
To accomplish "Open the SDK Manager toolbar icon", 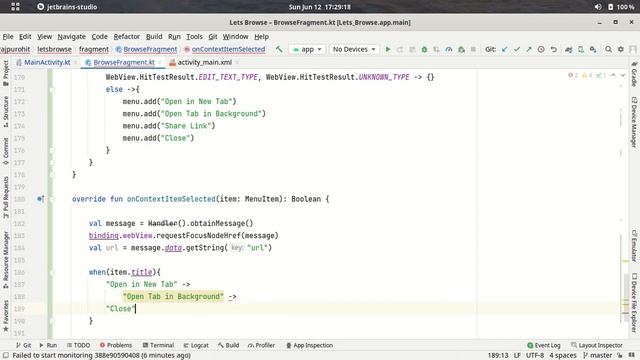I will (x=593, y=49).
